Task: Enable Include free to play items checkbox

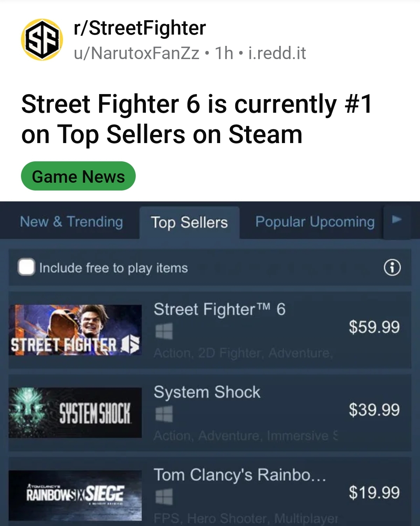Action: click(26, 267)
